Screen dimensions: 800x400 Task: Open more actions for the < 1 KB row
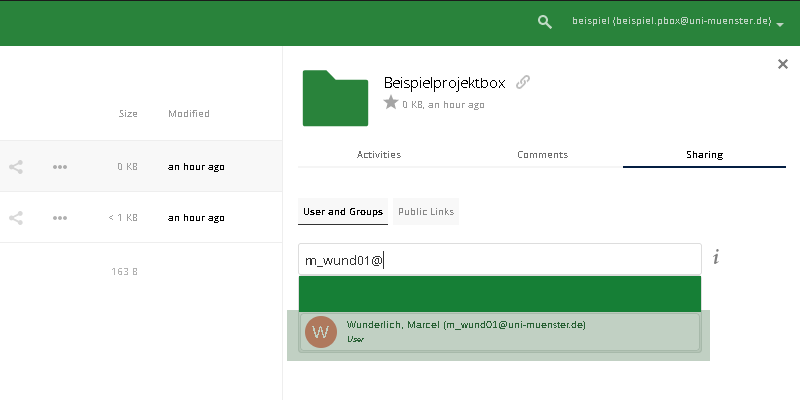(60, 217)
